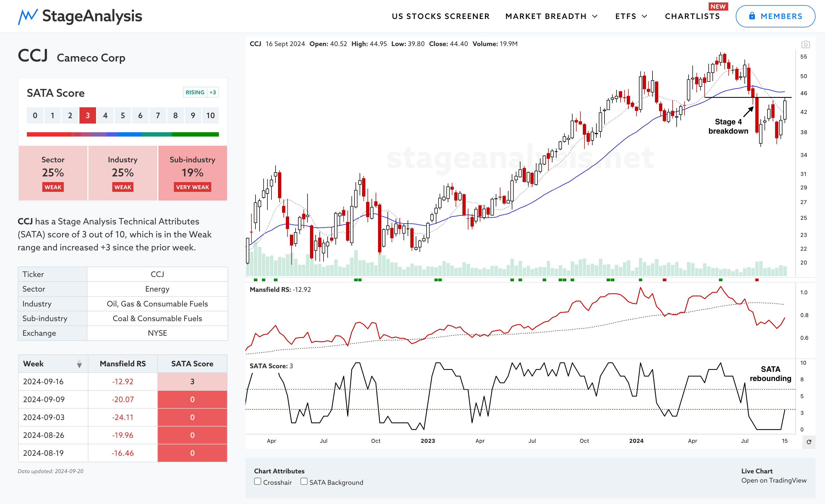Click the SATA score gradient bar
The width and height of the screenshot is (825, 504).
click(x=123, y=134)
